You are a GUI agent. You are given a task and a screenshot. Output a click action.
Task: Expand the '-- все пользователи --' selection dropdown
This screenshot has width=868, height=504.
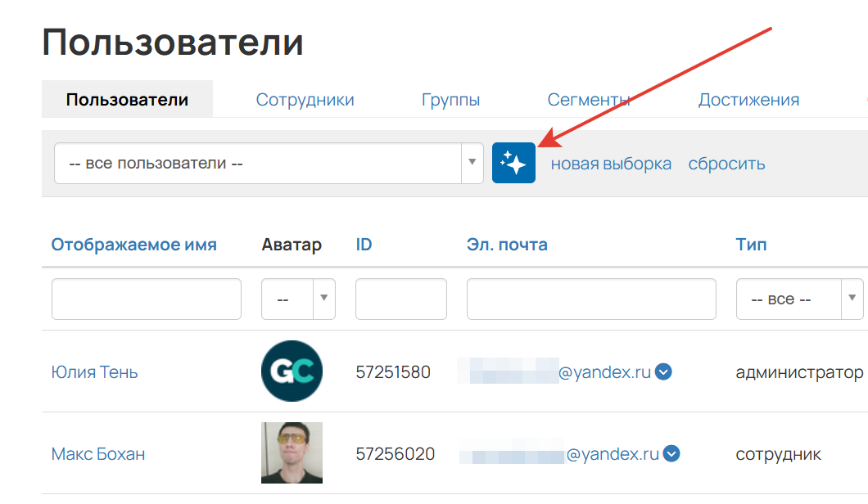tap(472, 163)
